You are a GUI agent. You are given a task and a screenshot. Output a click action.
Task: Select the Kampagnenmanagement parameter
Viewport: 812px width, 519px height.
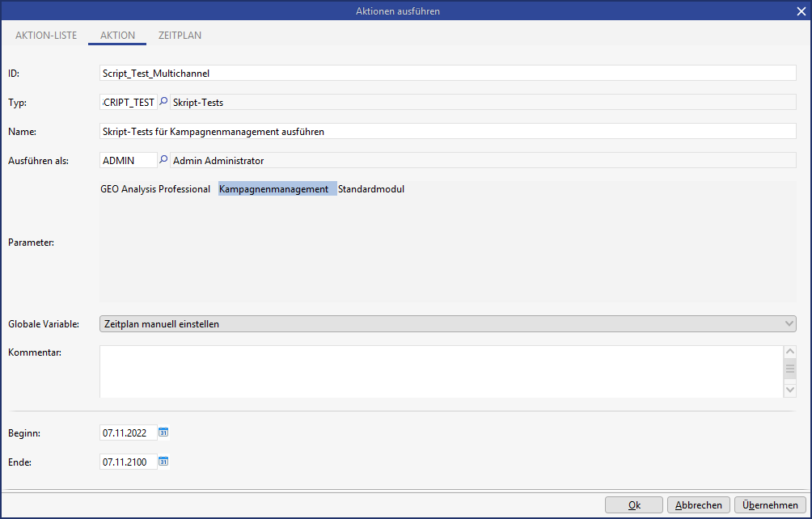coord(273,189)
